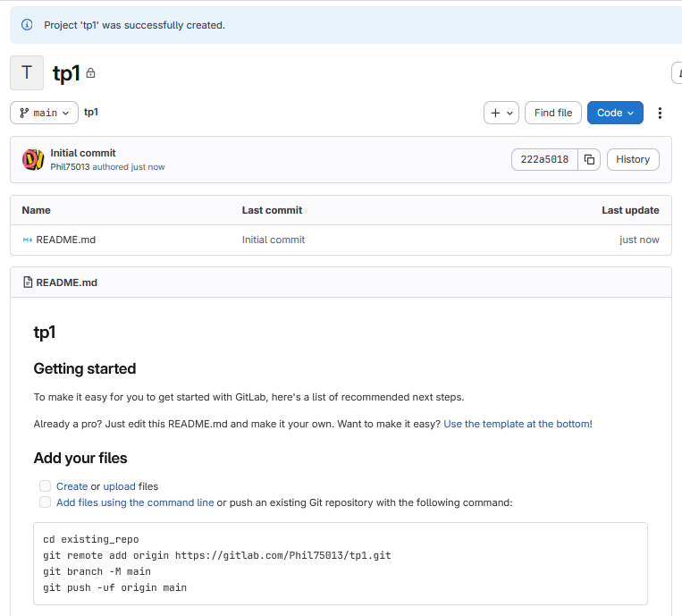
Task: Click the Find file button
Action: tap(553, 113)
